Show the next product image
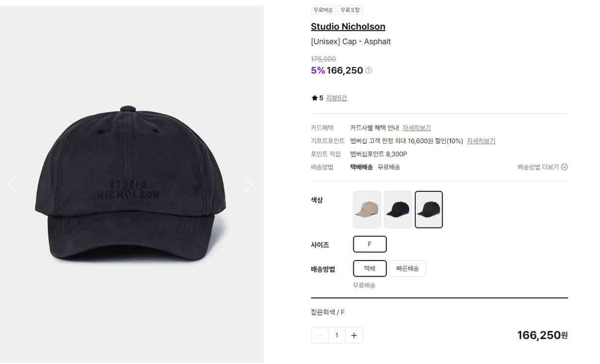Viewport: 600px width, 364px height. (248, 184)
